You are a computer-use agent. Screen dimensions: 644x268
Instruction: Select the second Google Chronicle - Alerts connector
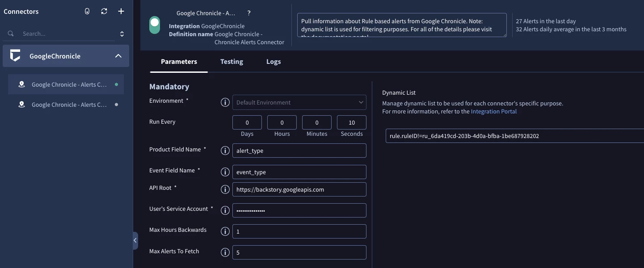[66, 105]
